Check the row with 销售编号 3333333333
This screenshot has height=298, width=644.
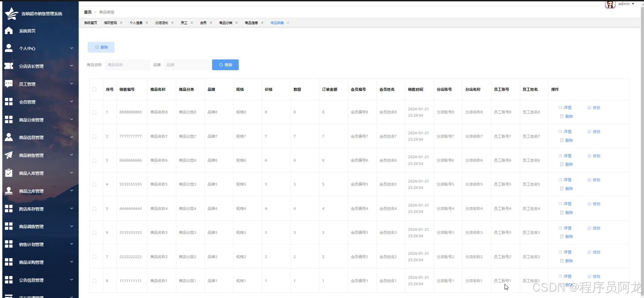[94, 232]
